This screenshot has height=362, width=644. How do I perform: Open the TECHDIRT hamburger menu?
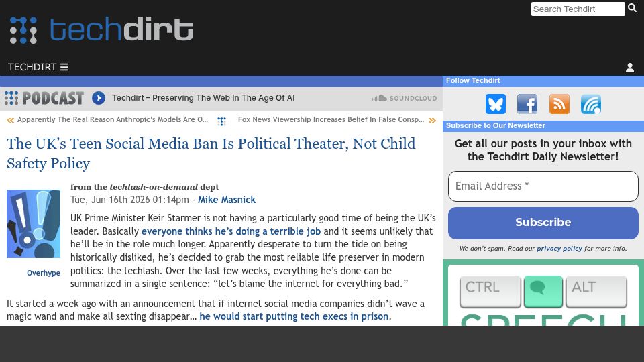tap(38, 67)
